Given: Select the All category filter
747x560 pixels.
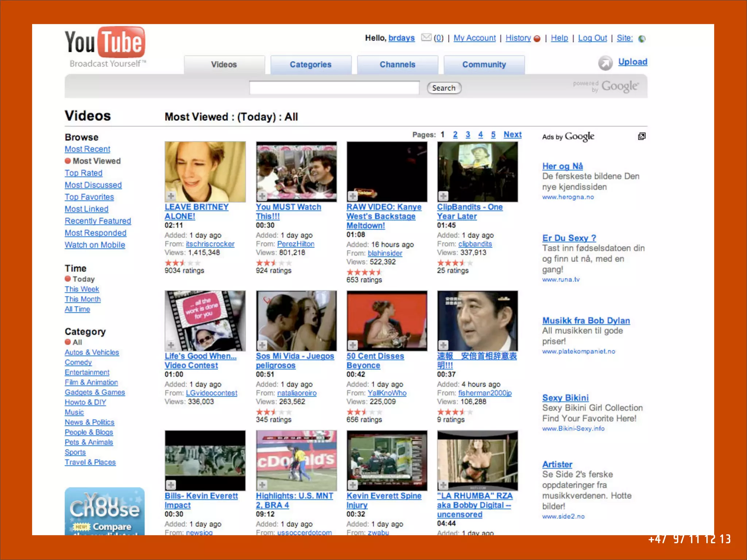Looking at the screenshot, I should point(77,342).
